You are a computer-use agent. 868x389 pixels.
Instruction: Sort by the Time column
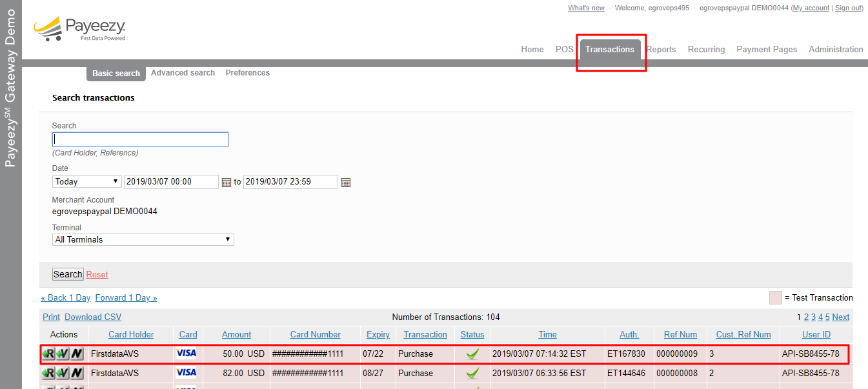548,334
